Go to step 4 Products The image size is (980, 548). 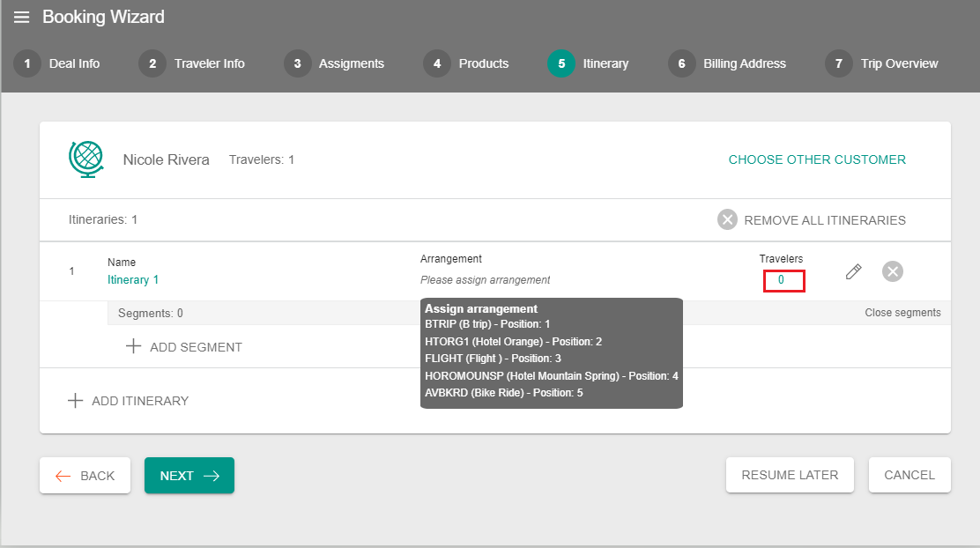coord(466,63)
